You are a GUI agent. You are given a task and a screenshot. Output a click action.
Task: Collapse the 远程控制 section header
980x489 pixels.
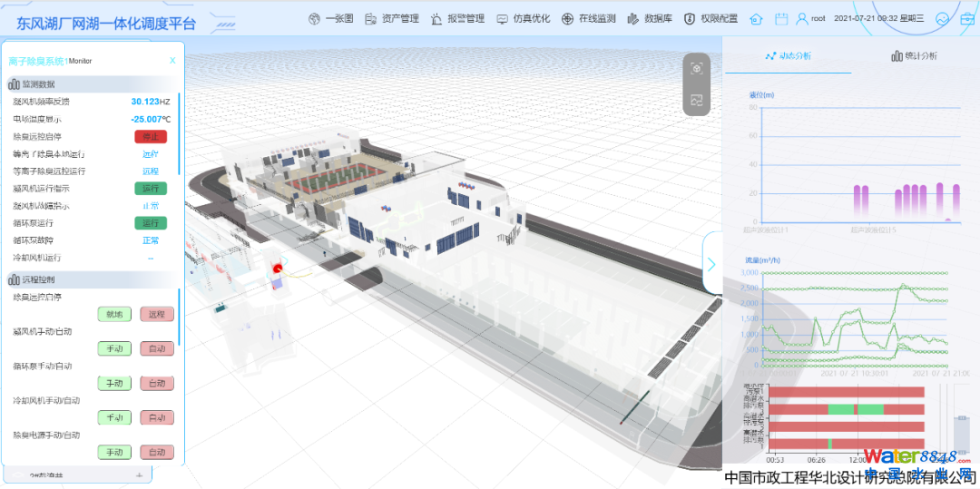coord(38,279)
